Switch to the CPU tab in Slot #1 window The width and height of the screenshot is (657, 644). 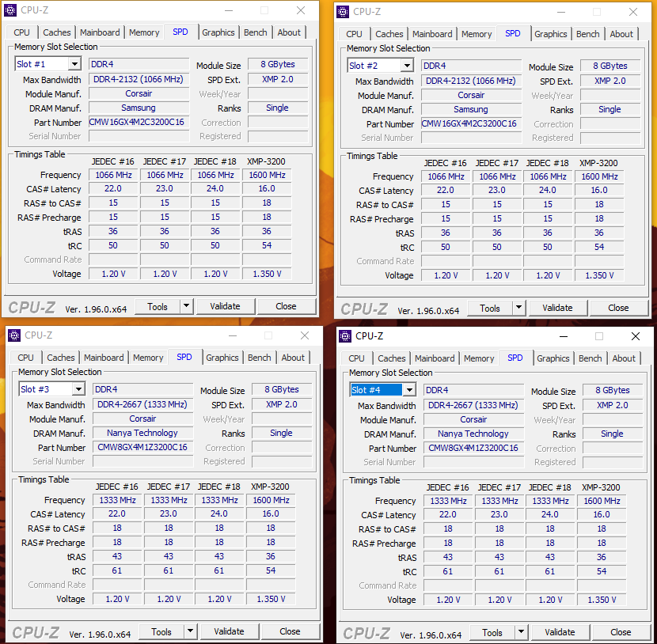point(22,32)
